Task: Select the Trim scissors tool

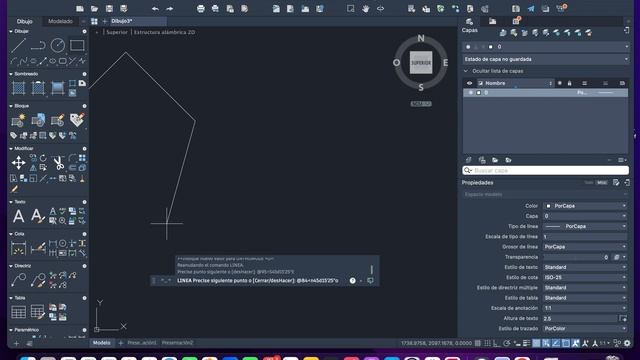Action: pos(58,163)
